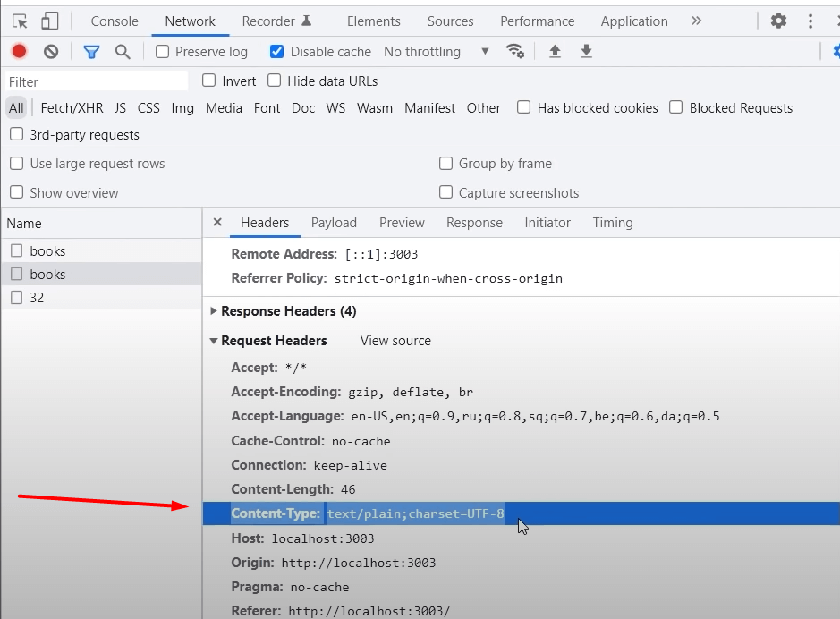Clear the network log
The width and height of the screenshot is (840, 619).
pos(51,52)
